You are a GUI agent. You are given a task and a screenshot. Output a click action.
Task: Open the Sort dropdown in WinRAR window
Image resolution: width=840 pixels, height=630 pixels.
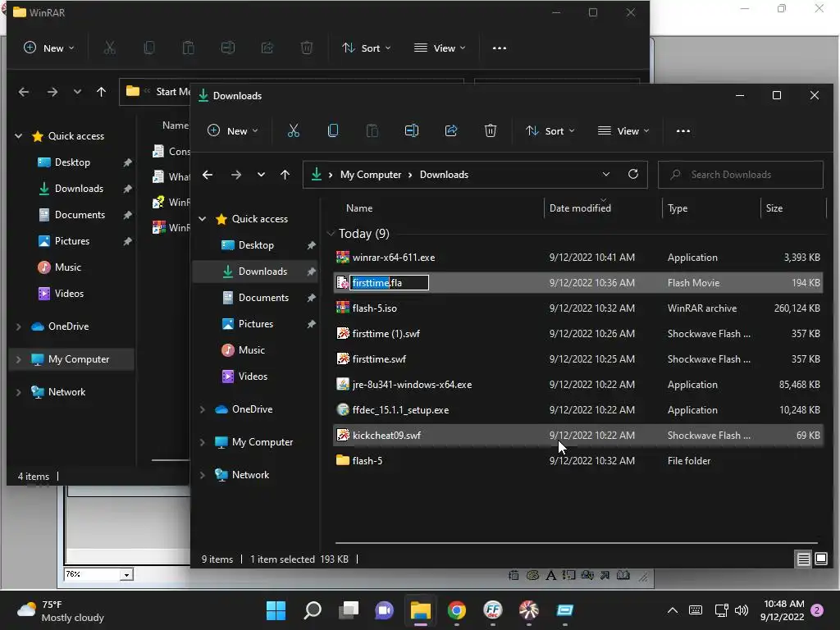367,48
